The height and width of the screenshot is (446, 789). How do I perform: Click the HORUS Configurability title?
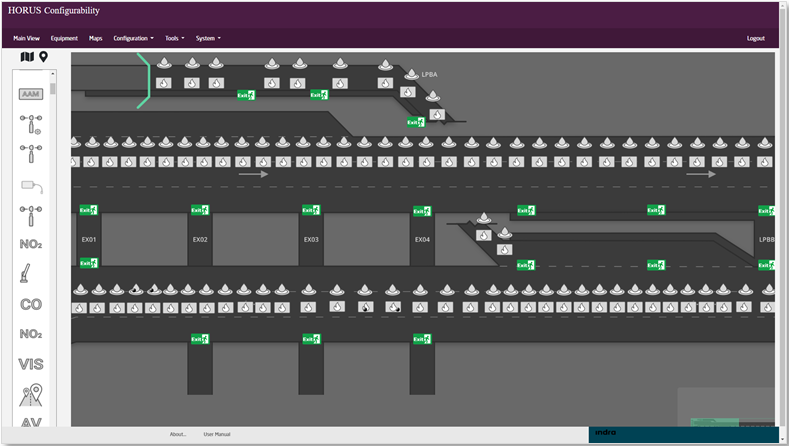pyautogui.click(x=54, y=11)
